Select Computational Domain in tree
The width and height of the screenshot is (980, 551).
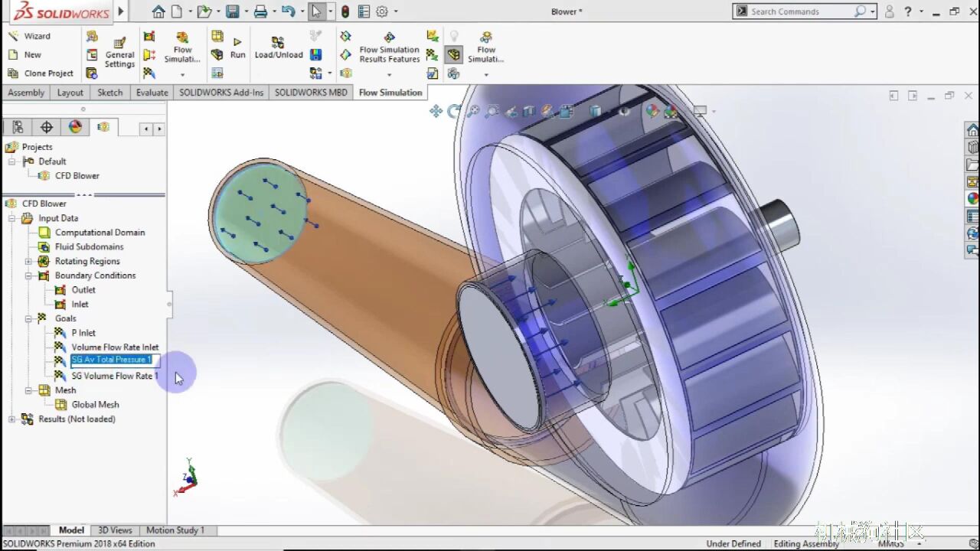pyautogui.click(x=100, y=233)
